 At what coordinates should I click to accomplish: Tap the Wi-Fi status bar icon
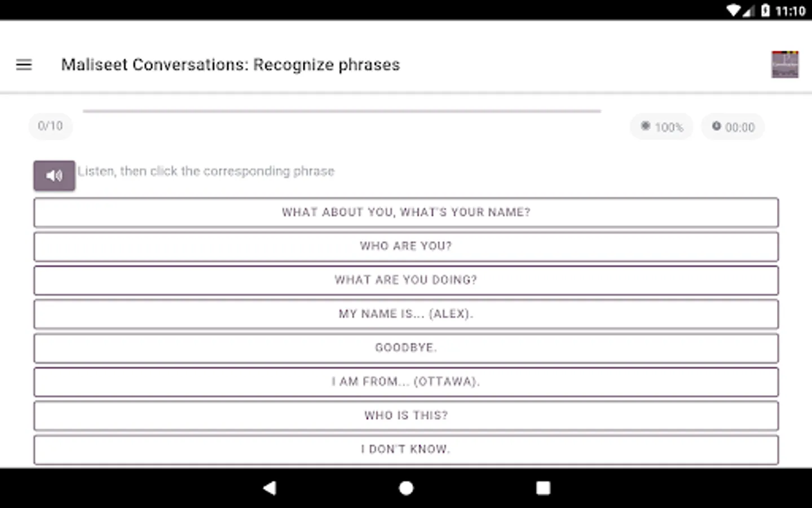pos(733,10)
